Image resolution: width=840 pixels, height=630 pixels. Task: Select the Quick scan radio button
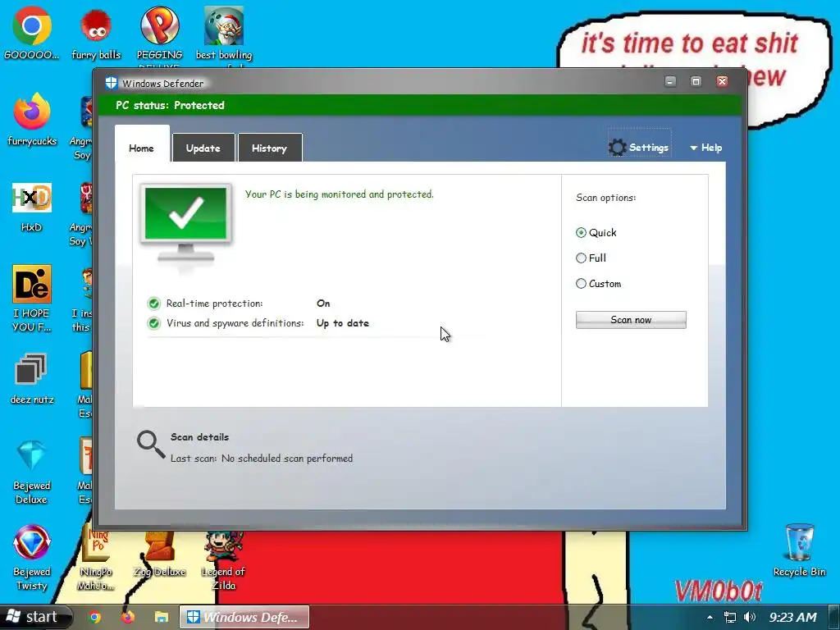(582, 232)
